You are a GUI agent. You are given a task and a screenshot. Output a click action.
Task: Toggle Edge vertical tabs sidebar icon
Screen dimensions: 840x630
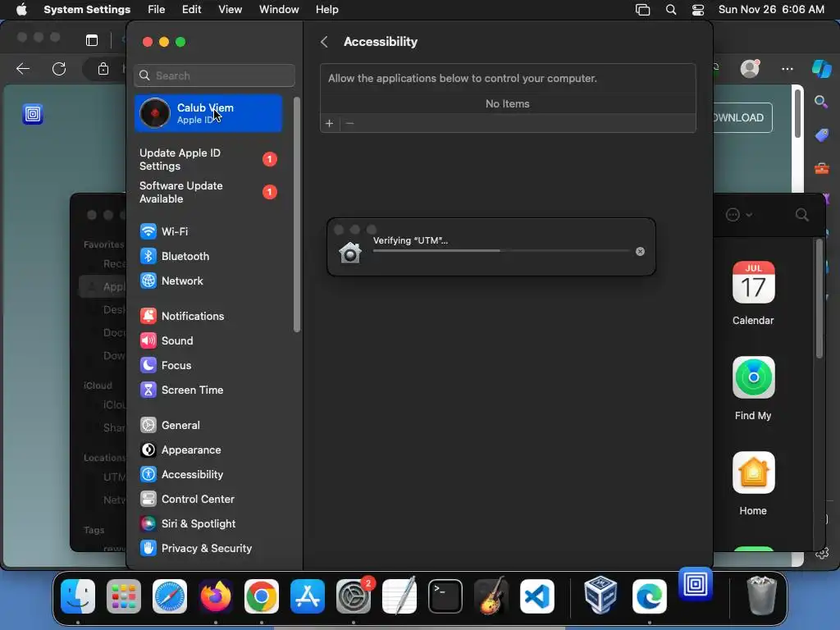tap(92, 40)
